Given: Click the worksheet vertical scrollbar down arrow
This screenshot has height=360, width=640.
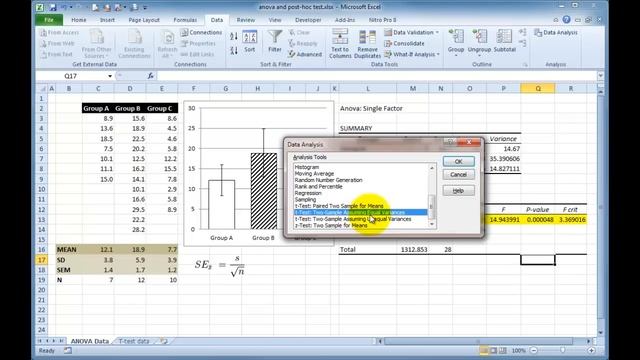Looking at the screenshot, I should coord(600,333).
